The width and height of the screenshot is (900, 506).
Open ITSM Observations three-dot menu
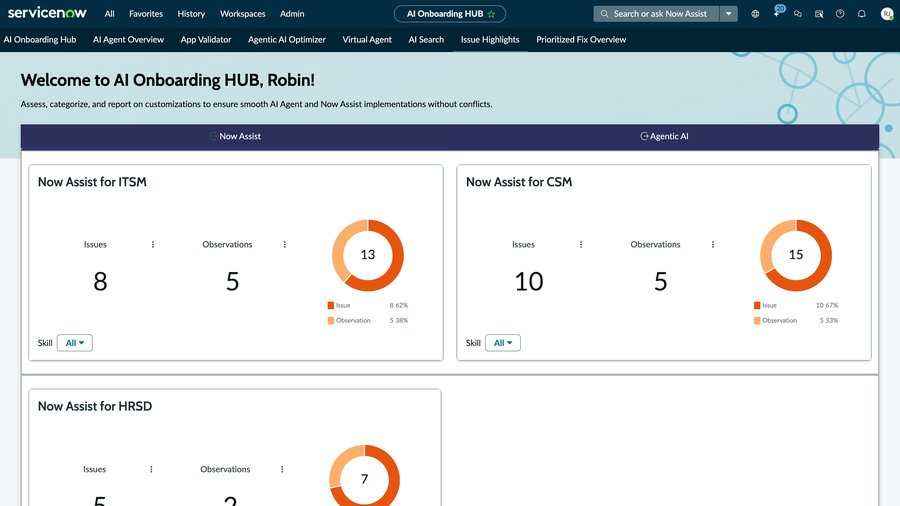coord(285,244)
